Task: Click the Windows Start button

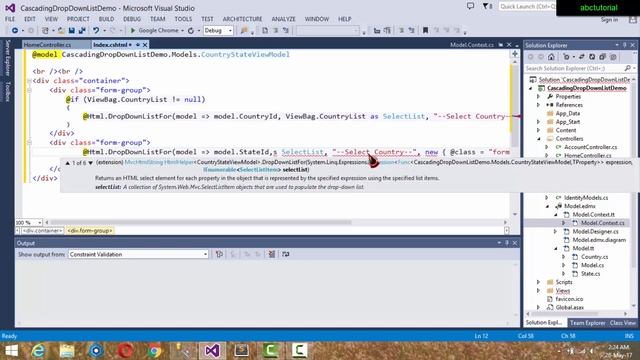Action: (11, 351)
